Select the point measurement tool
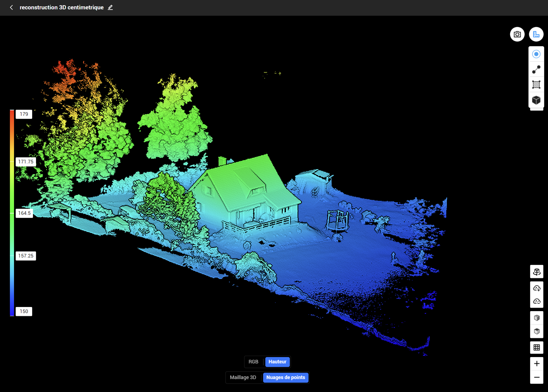 pos(536,54)
